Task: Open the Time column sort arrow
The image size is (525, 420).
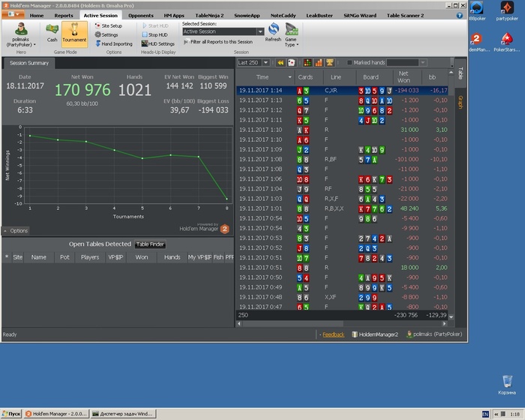Action: 289,77
